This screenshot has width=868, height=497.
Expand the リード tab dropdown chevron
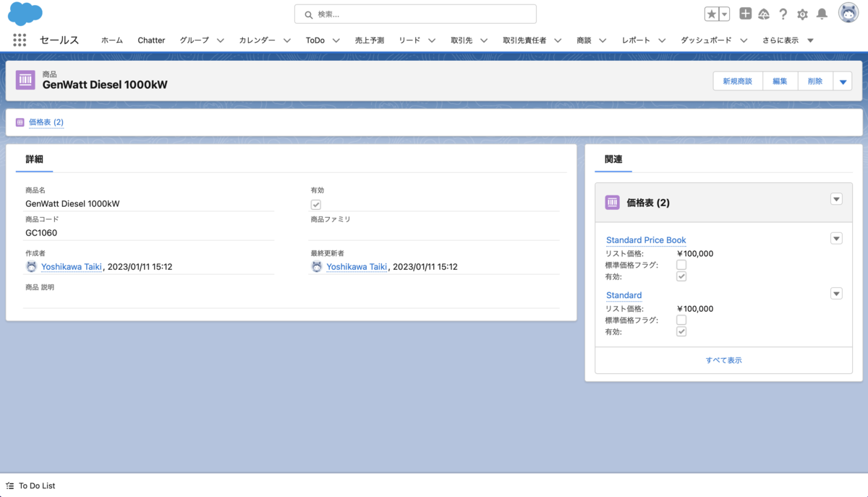pos(432,41)
